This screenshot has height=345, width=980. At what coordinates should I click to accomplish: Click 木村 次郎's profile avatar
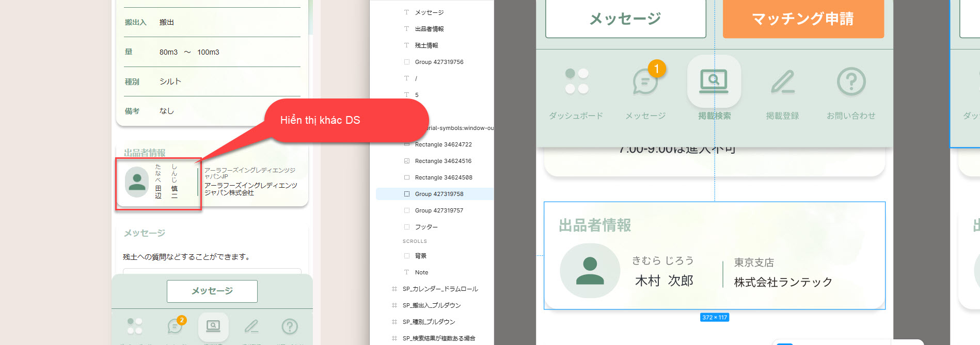[590, 271]
